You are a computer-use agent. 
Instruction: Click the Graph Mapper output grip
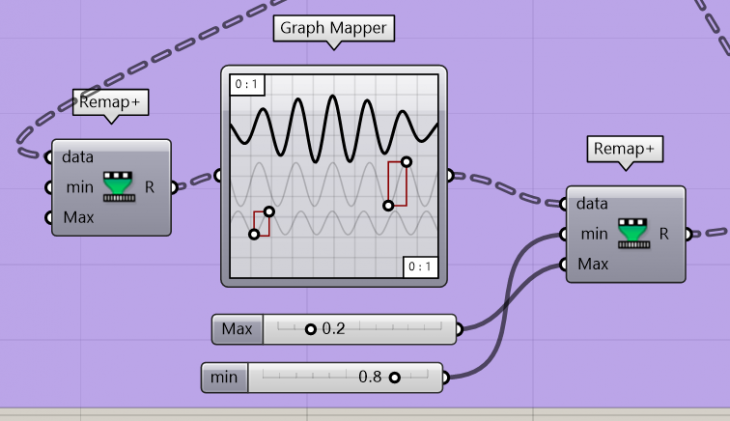[x=449, y=176]
